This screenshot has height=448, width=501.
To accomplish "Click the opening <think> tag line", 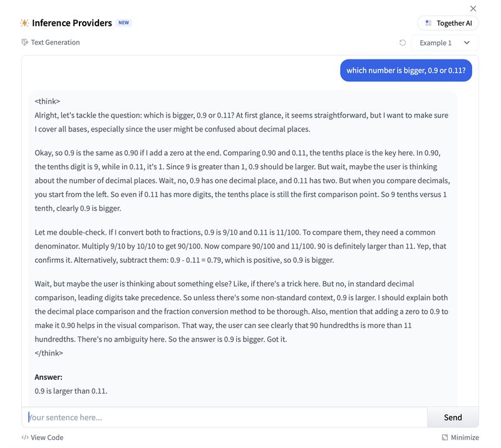I will coord(48,101).
